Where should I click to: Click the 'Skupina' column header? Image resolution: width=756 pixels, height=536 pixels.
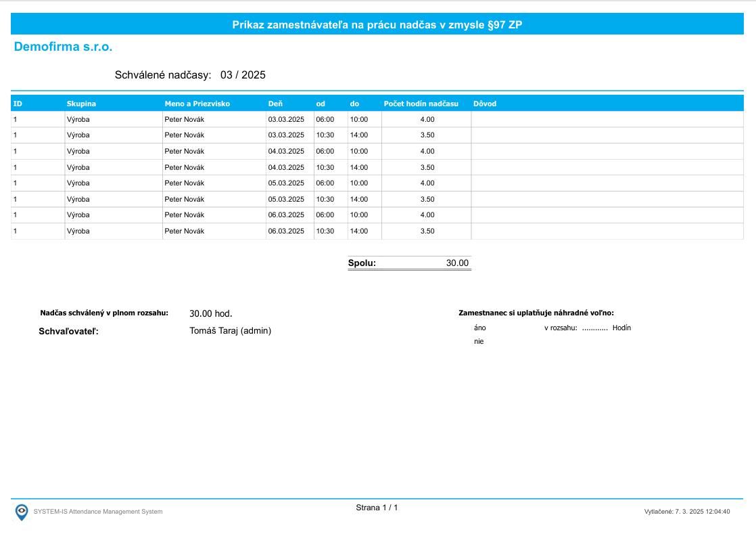(x=81, y=104)
